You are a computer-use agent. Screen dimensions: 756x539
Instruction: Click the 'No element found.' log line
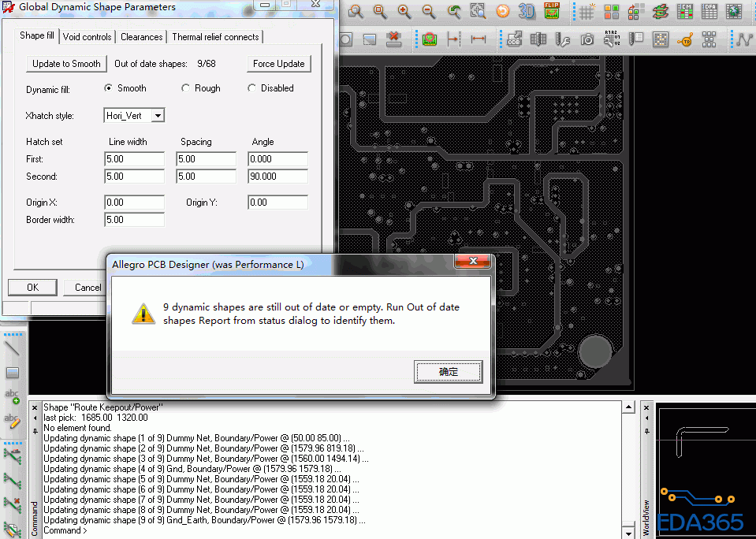[x=77, y=428]
